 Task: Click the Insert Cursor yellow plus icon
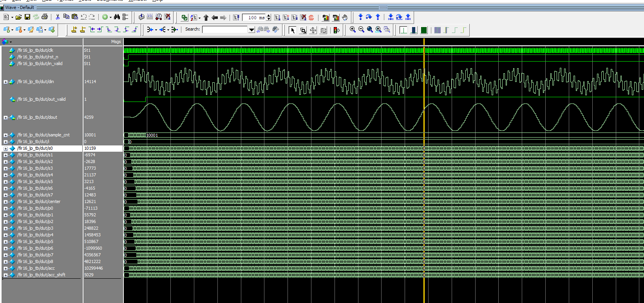click(x=74, y=29)
